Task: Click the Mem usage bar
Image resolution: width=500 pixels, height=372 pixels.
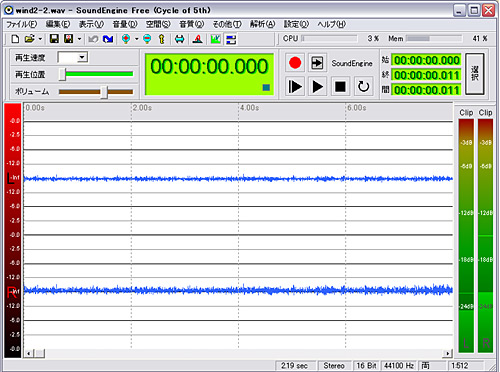Action: tap(434, 39)
